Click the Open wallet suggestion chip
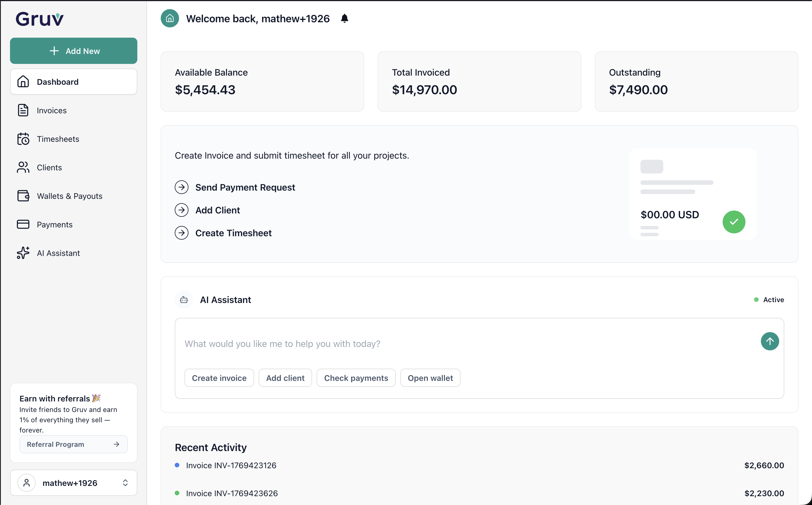The width and height of the screenshot is (812, 505). (430, 378)
